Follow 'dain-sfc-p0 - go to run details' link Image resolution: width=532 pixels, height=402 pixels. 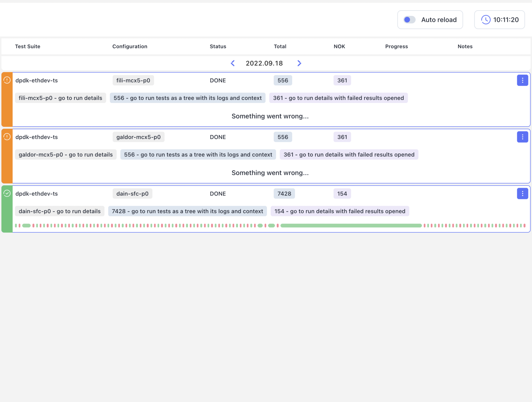(x=60, y=211)
